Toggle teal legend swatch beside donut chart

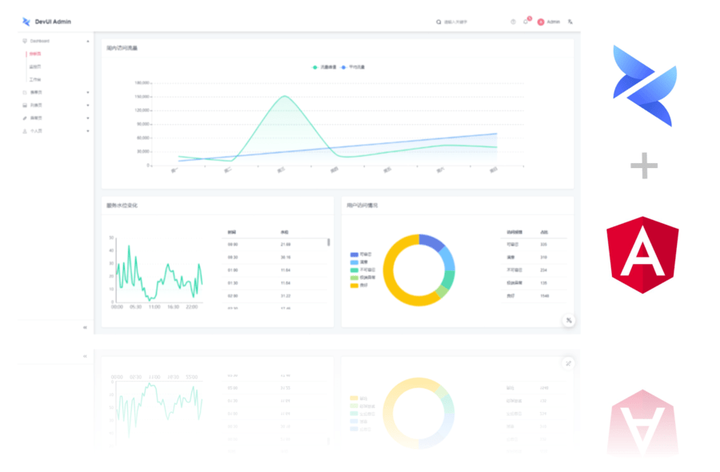pyautogui.click(x=354, y=270)
